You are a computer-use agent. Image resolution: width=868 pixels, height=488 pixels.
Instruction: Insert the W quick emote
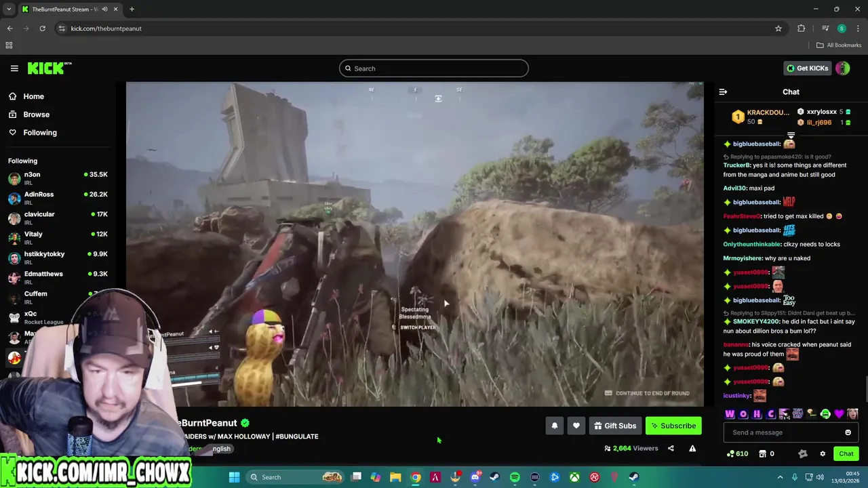(730, 414)
